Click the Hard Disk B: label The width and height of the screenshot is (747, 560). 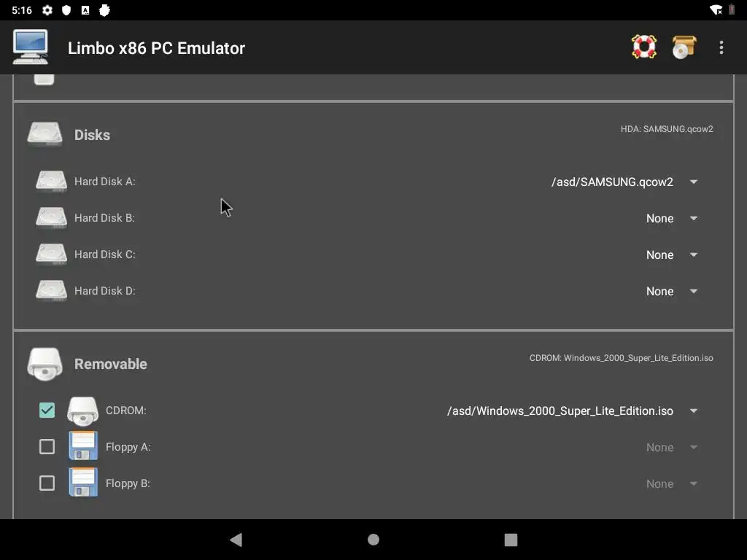104,217
